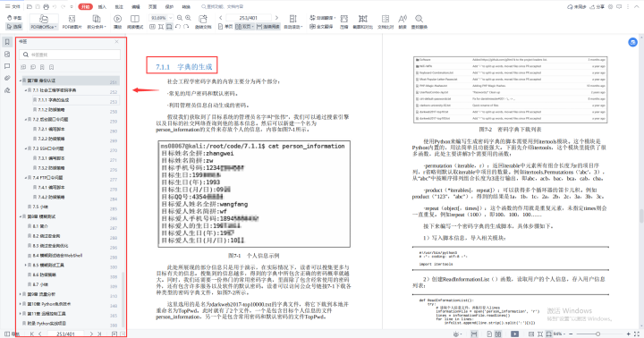
Task: Toggle 双页 two-page view
Action: (244, 27)
